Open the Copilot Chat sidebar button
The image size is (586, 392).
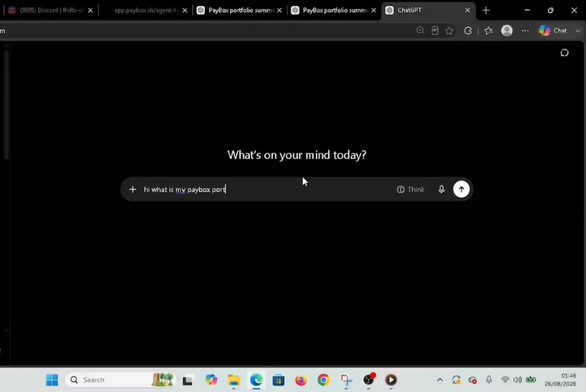[x=553, y=31]
